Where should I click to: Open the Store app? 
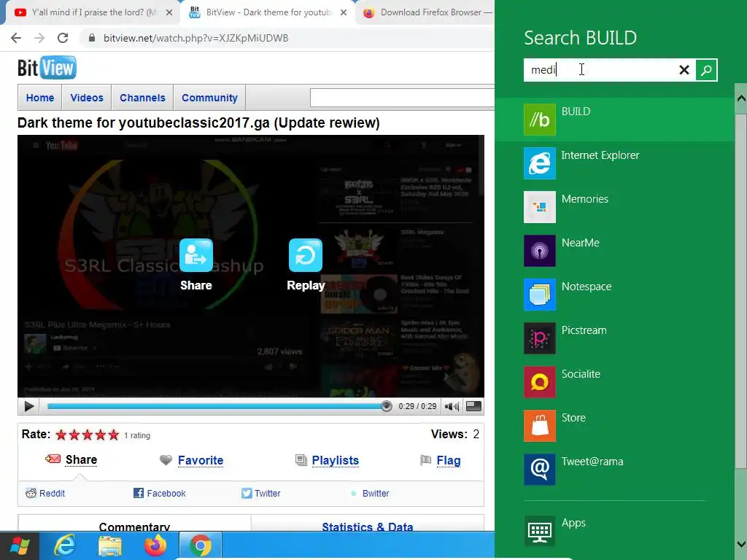pyautogui.click(x=614, y=426)
